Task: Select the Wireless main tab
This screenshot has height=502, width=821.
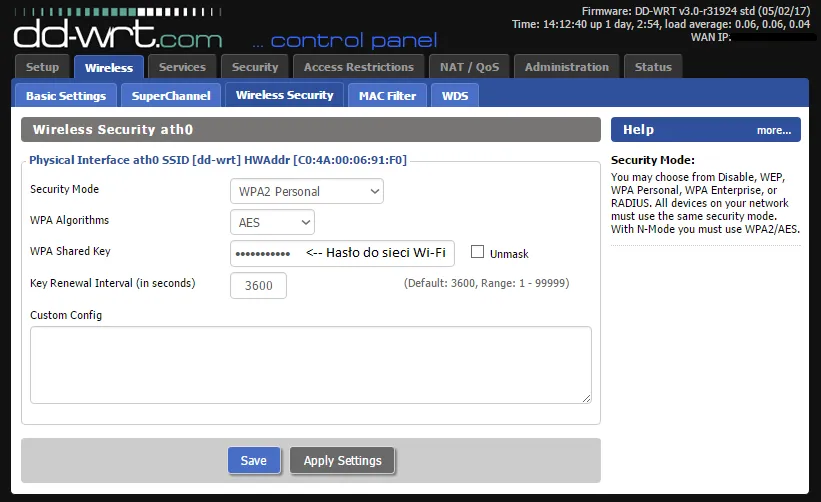Action: click(x=109, y=68)
